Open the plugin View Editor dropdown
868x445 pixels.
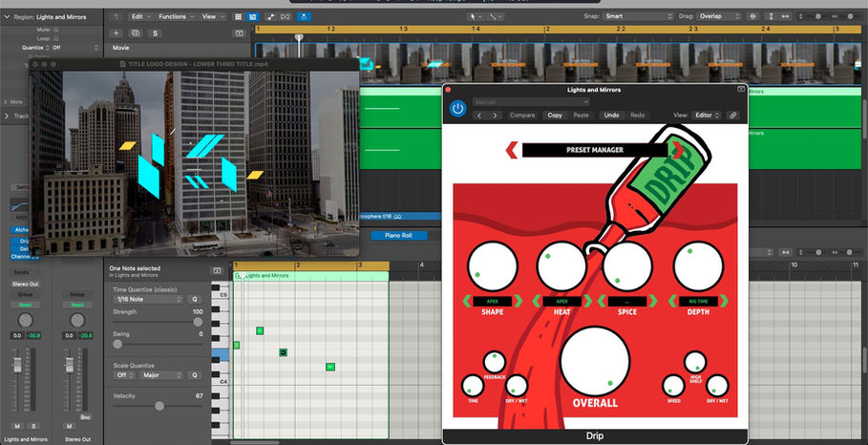[x=707, y=116]
